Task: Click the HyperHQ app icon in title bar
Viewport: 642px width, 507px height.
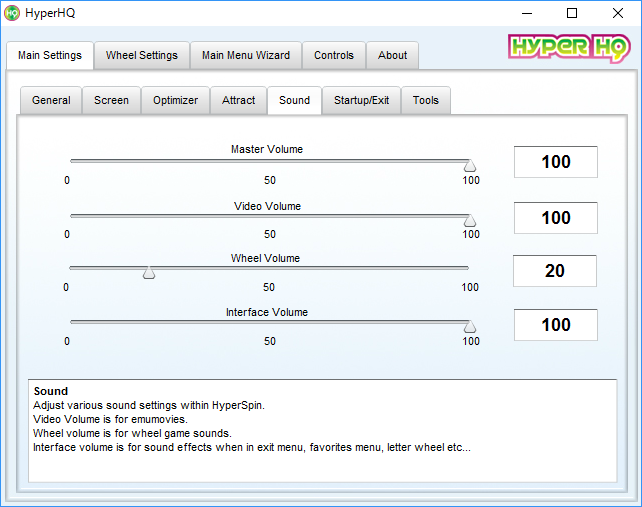Action: (12, 13)
